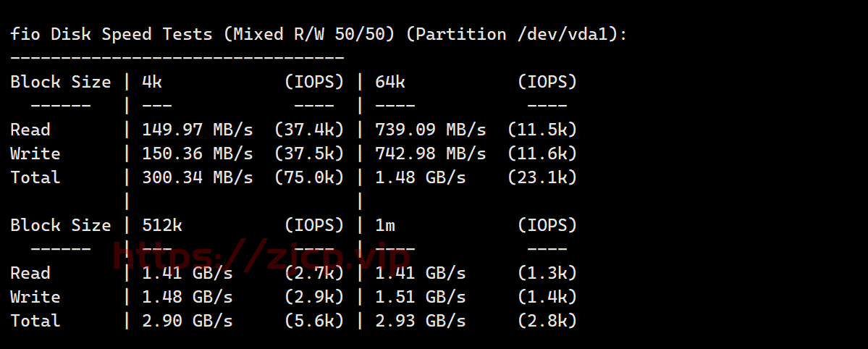Viewport: 868px width, 349px height.
Task: Click the 512k block size label
Action: 162,225
